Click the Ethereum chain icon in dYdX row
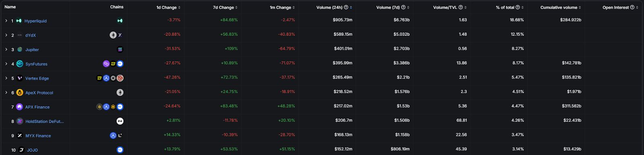This screenshot has height=155, width=644. click(113, 35)
